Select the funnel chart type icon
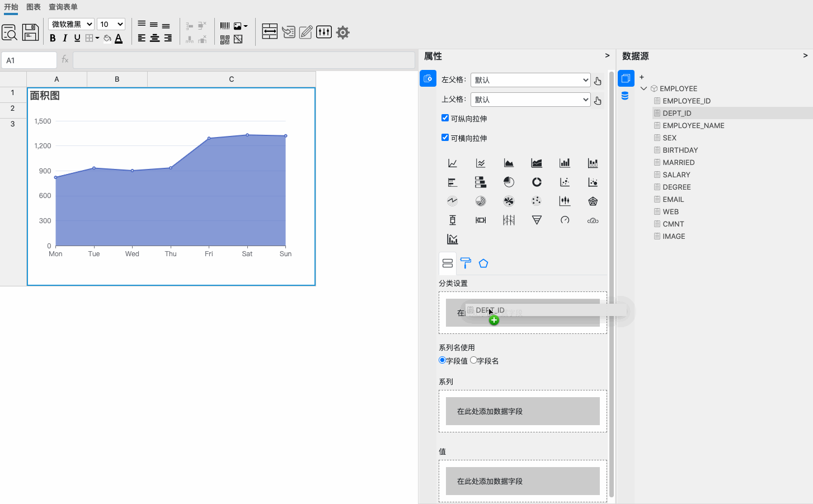This screenshot has height=504, width=813. coord(537,220)
